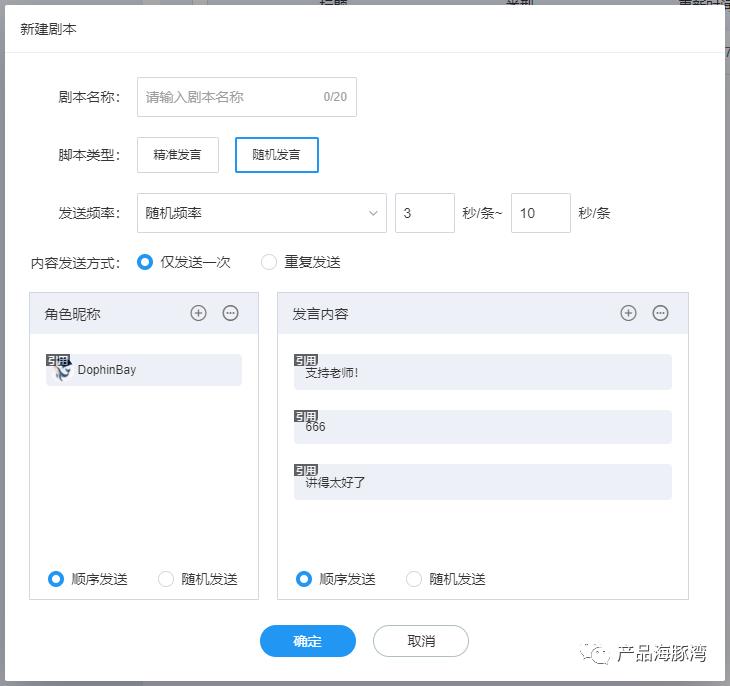Select the 讲得太好了 message row
This screenshot has height=686, width=730.
pyautogui.click(x=483, y=482)
